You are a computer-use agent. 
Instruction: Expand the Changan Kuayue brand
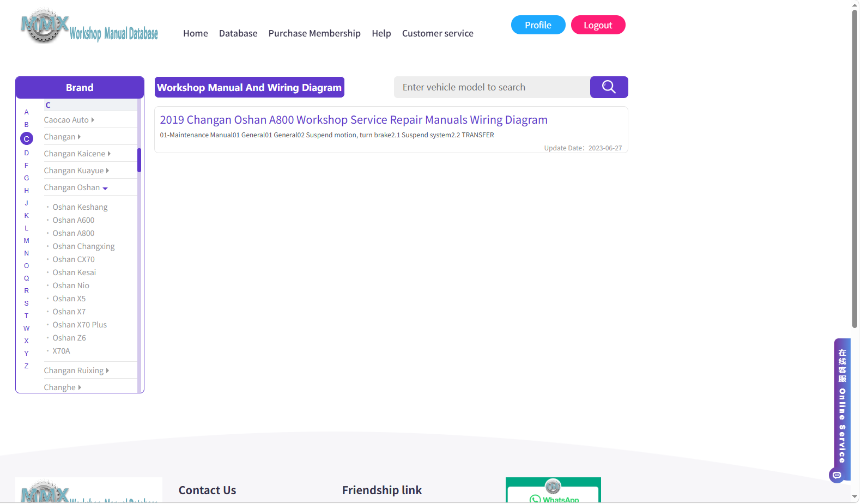[x=76, y=171]
